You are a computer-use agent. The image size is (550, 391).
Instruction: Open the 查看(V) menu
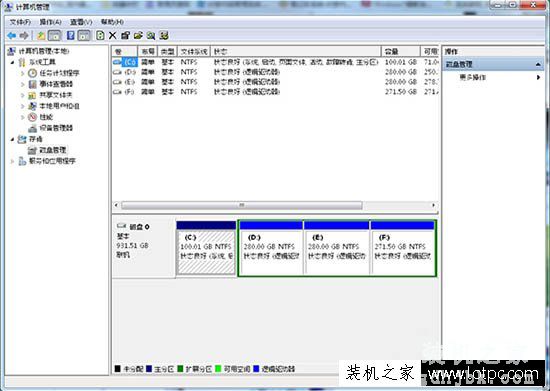pos(81,22)
